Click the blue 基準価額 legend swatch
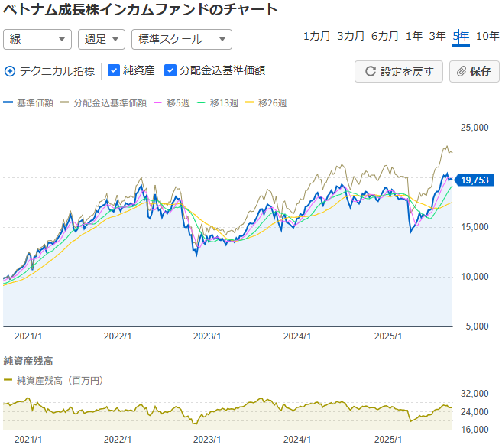This screenshot has width=502, height=448. 8,102
